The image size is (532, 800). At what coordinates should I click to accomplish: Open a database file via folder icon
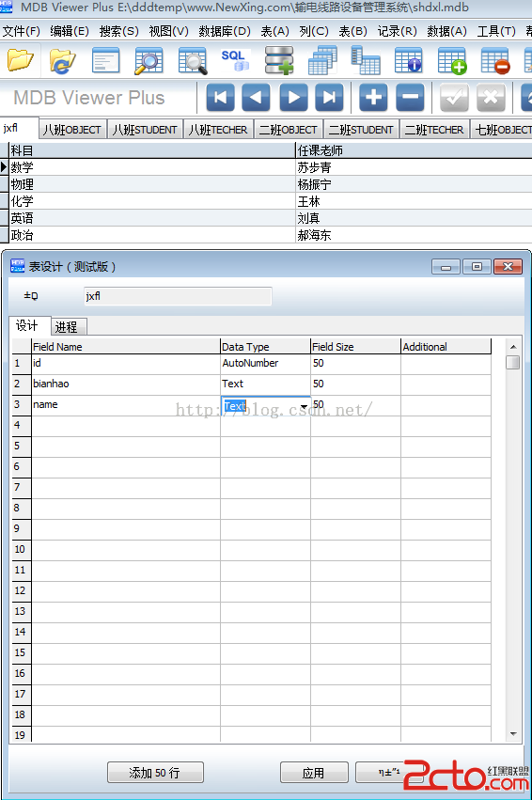(x=21, y=60)
